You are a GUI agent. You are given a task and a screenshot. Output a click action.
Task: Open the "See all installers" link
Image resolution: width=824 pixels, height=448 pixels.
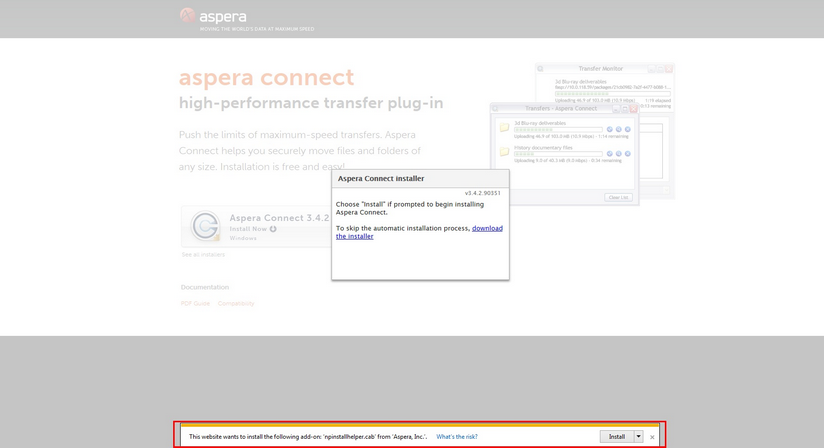coord(203,255)
